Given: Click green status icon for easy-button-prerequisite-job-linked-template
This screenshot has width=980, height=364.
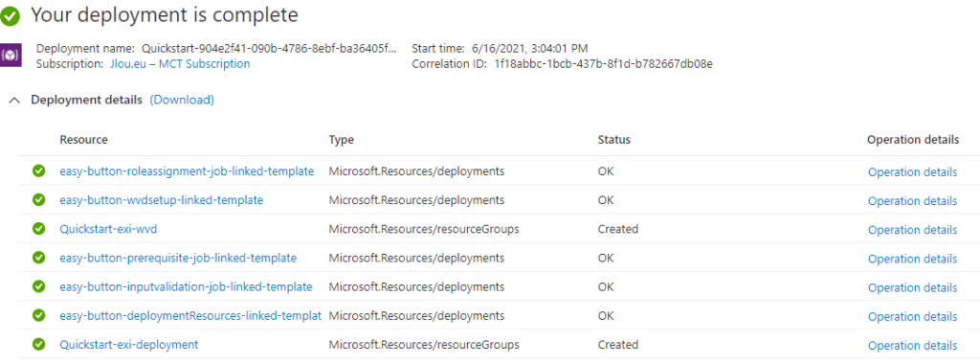Looking at the screenshot, I should point(38,258).
